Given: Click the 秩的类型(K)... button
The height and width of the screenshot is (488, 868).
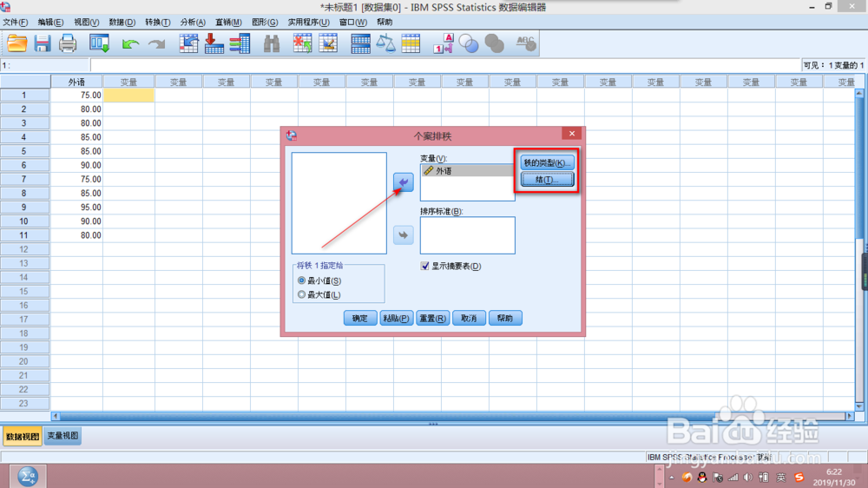Looking at the screenshot, I should (547, 162).
